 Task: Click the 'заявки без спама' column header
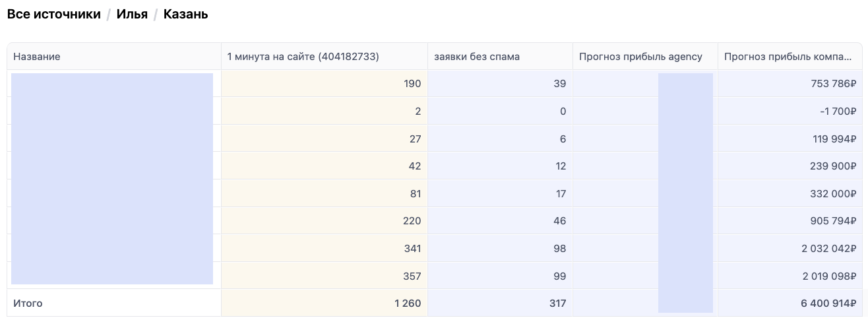pyautogui.click(x=477, y=57)
